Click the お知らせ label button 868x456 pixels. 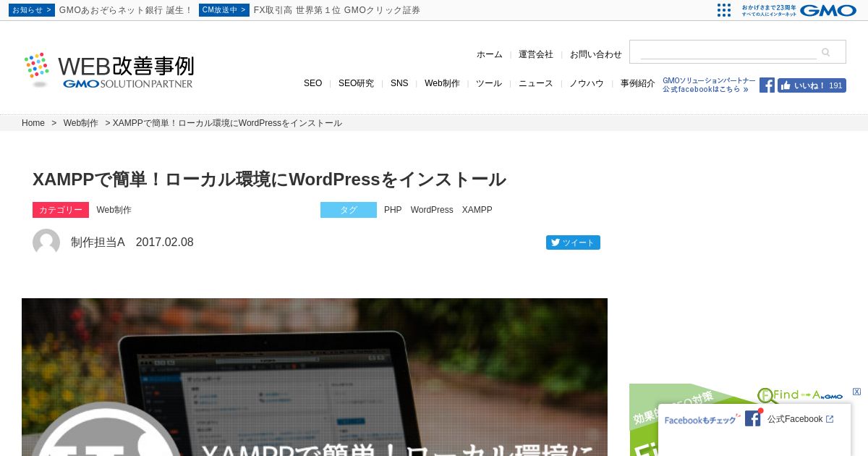[x=32, y=10]
